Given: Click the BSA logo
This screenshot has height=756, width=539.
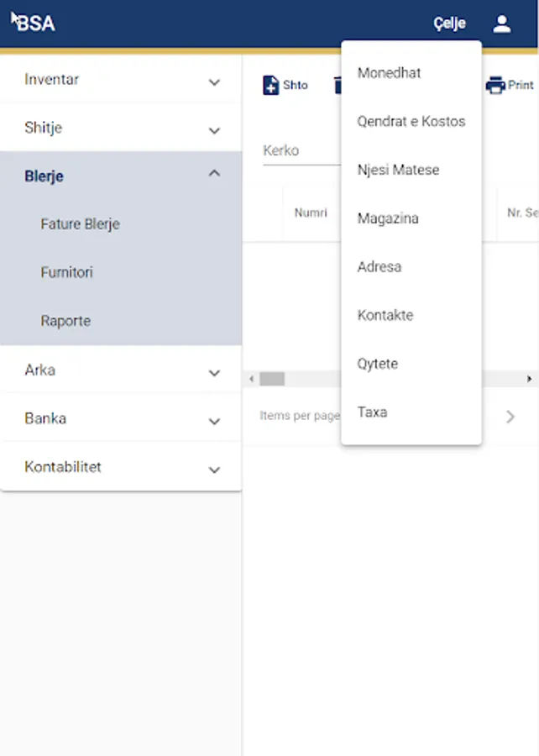Looking at the screenshot, I should pyautogui.click(x=35, y=24).
